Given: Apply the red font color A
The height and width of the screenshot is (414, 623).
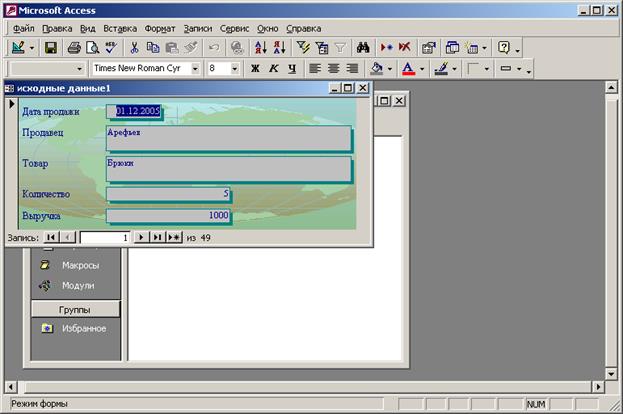Looking at the screenshot, I should point(408,69).
